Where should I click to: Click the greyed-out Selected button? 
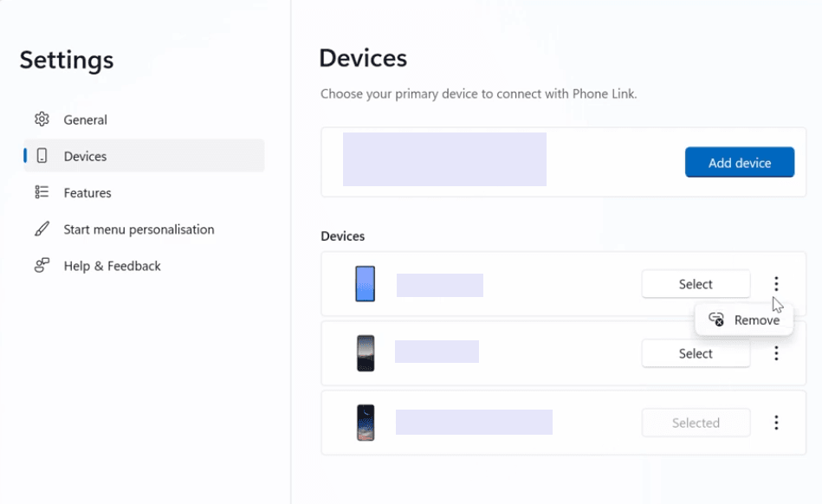696,423
